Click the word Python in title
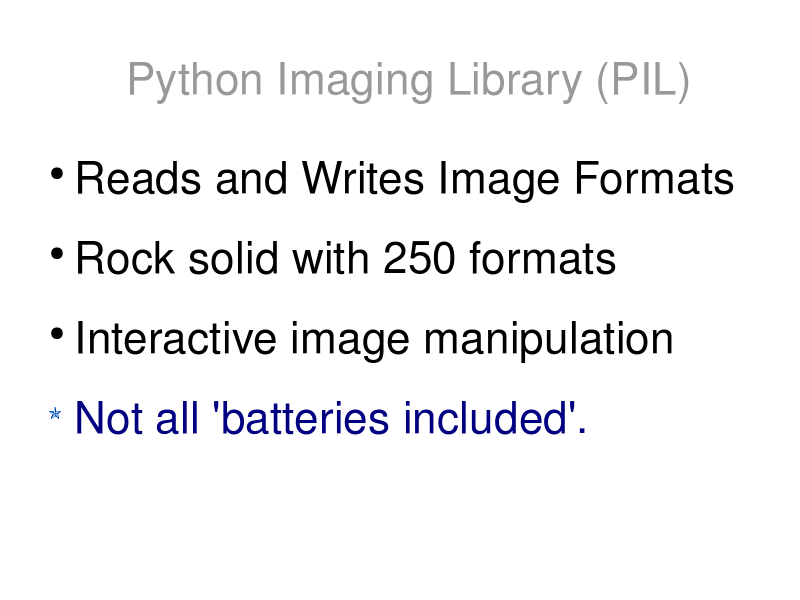The image size is (800, 600). 195,81
